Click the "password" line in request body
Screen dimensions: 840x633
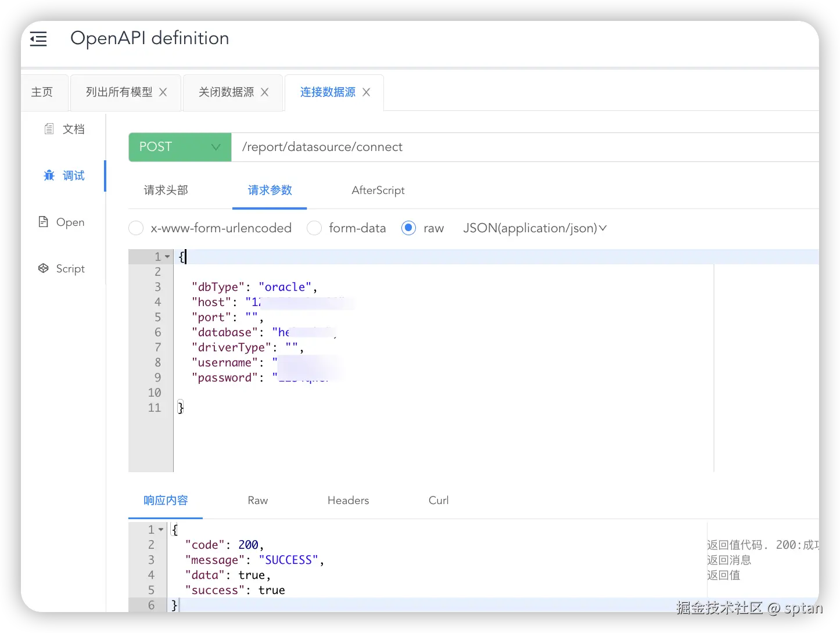pyautogui.click(x=261, y=377)
